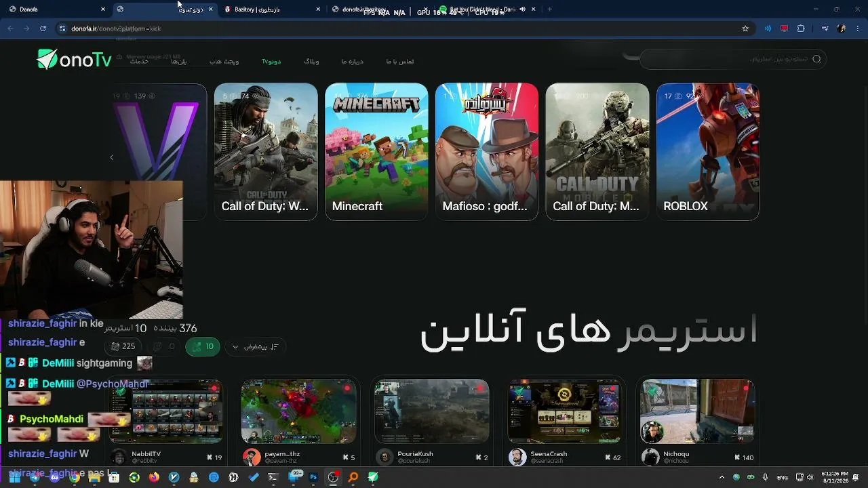Filter streams by the Twitch platform showing 0
The image size is (868, 488).
coord(164,346)
